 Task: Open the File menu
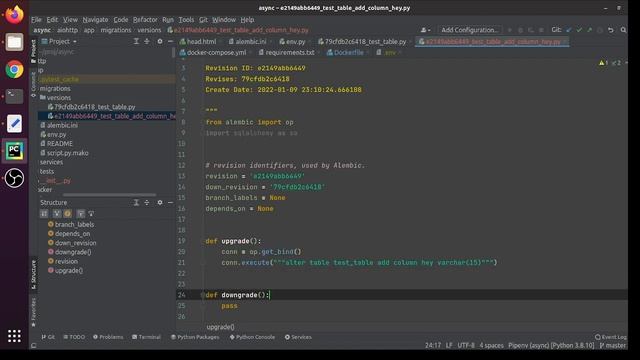[x=36, y=20]
